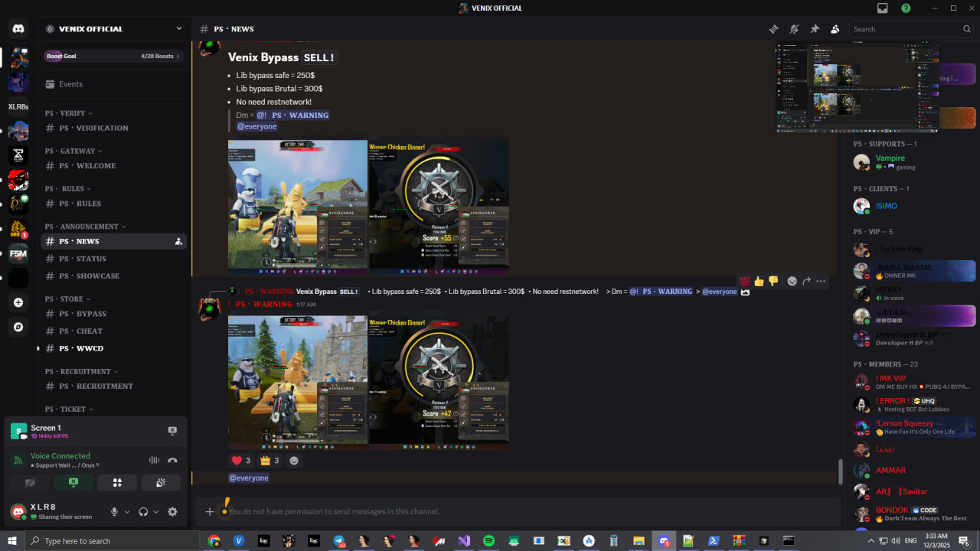Viewport: 980px width, 551px height.
Task: Open the PS · CHEAT channel
Action: point(113,331)
